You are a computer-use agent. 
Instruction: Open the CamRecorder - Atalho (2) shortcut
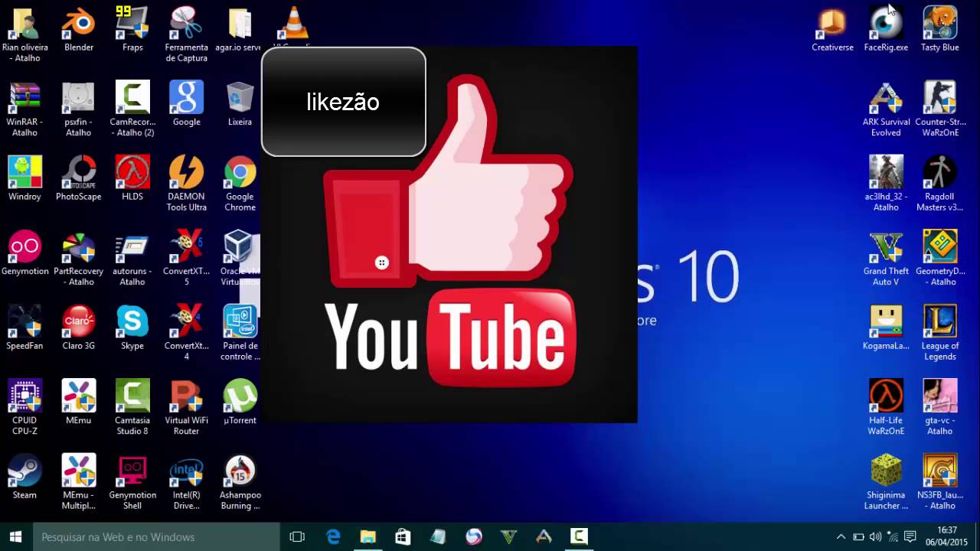(132, 109)
